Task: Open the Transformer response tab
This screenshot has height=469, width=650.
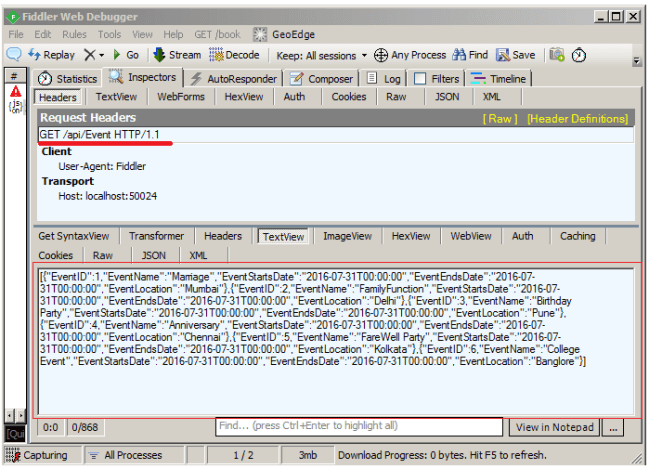Action: (x=156, y=236)
